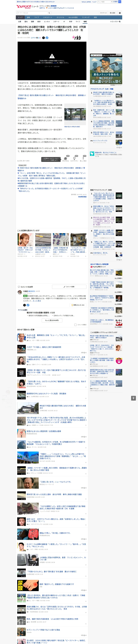This screenshot has width=138, height=644.
Task: Select the エキスパート main tab
Action: (x=48, y=17)
